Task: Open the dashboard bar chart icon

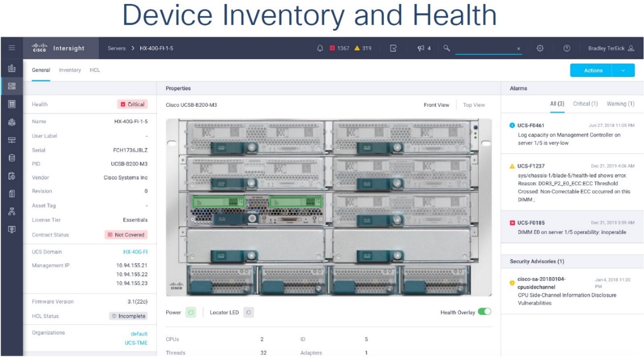Action: (12, 68)
